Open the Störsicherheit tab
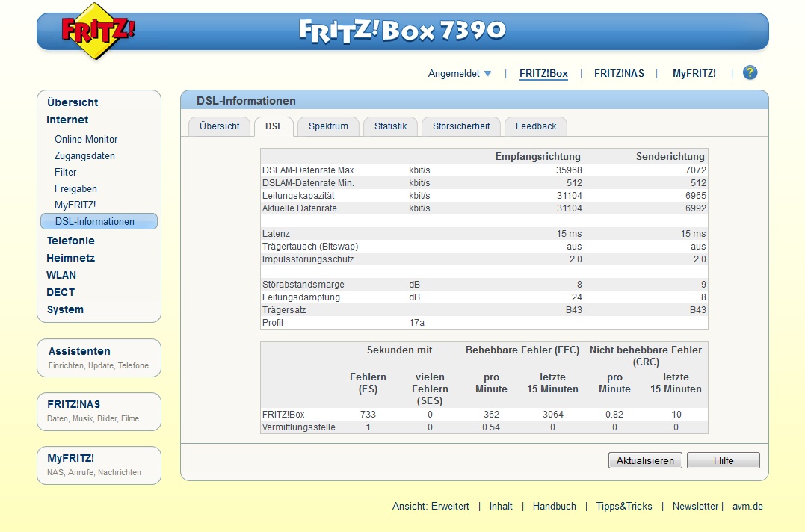The image size is (805, 532). 461,126
